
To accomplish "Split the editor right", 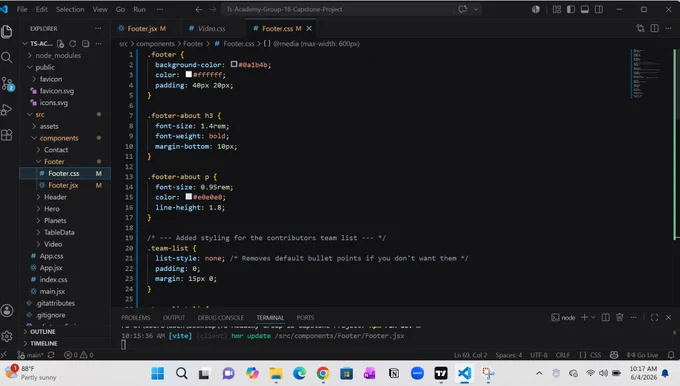I will coord(654,28).
